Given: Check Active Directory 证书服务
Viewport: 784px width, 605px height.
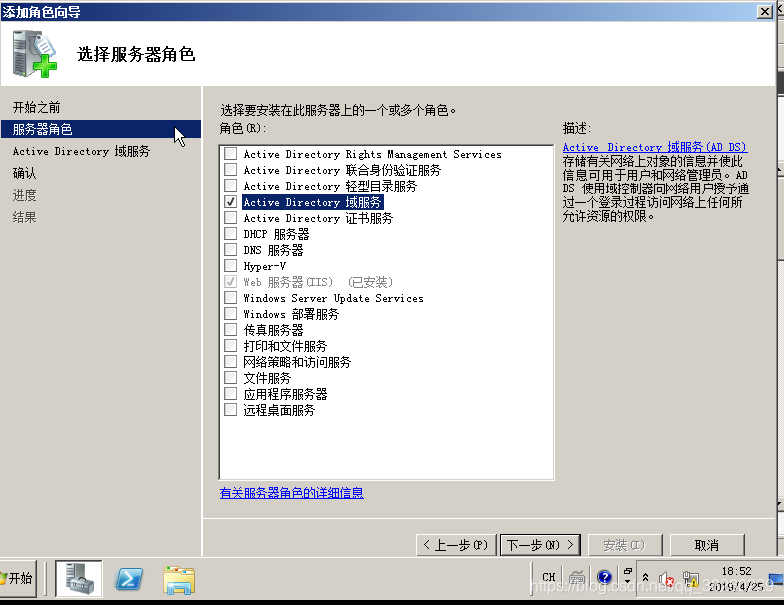Looking at the screenshot, I should click(x=230, y=218).
